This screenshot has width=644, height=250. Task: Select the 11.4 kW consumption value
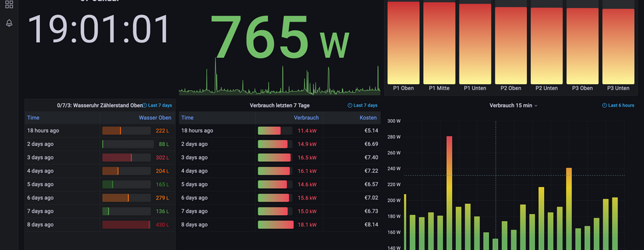point(308,131)
